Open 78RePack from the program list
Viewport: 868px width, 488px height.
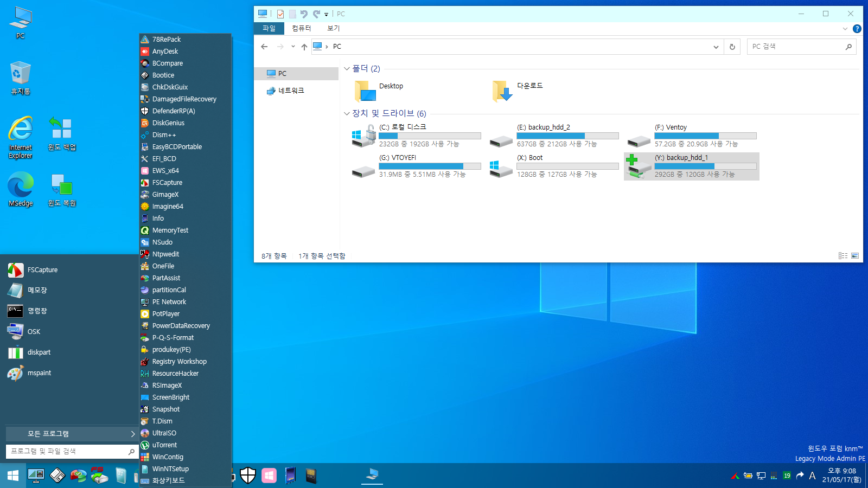185,40
